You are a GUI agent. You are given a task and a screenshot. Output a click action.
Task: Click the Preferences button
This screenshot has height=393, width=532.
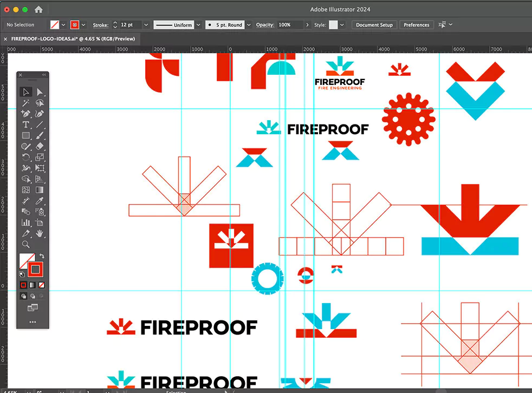coord(416,25)
